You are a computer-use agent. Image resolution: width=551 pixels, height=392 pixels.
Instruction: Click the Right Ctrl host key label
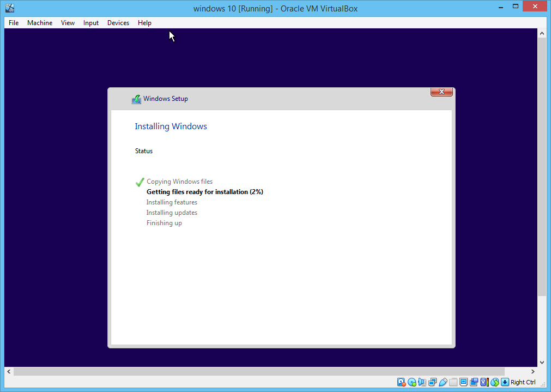(523, 382)
